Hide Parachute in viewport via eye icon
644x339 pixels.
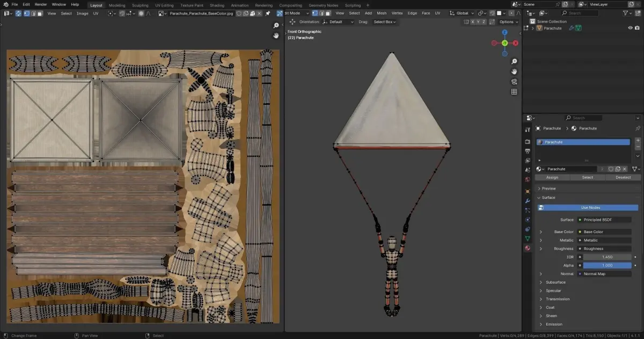click(x=631, y=28)
